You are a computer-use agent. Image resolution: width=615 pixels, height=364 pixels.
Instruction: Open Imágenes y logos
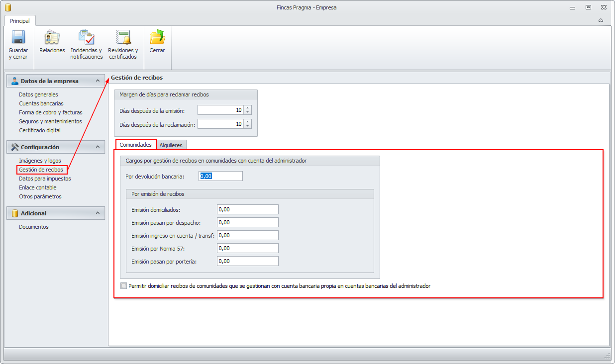point(40,161)
